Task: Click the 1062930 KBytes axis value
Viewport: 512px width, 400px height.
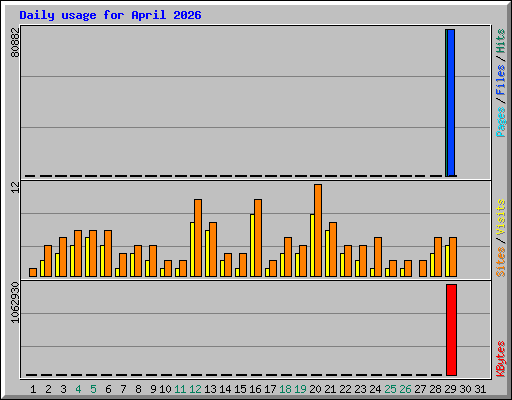Action: coord(15,302)
